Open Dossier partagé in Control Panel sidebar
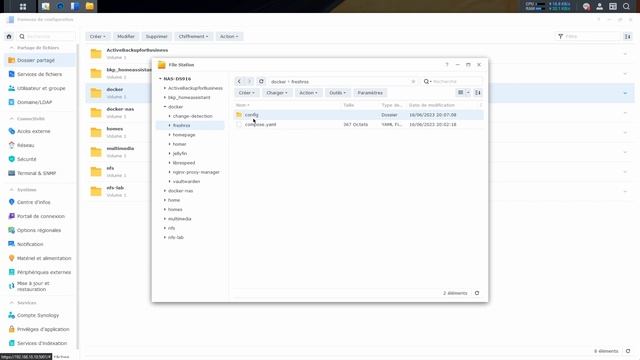Viewport: 640px width, 360px height. [40, 60]
